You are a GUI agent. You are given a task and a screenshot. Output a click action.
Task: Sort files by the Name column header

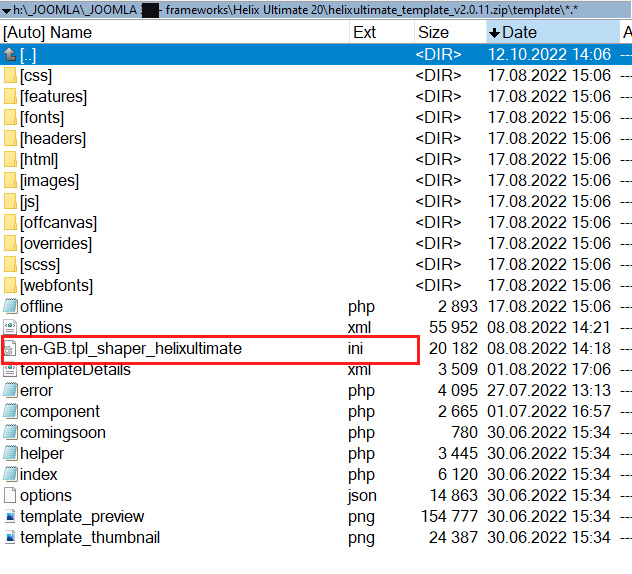coord(175,32)
